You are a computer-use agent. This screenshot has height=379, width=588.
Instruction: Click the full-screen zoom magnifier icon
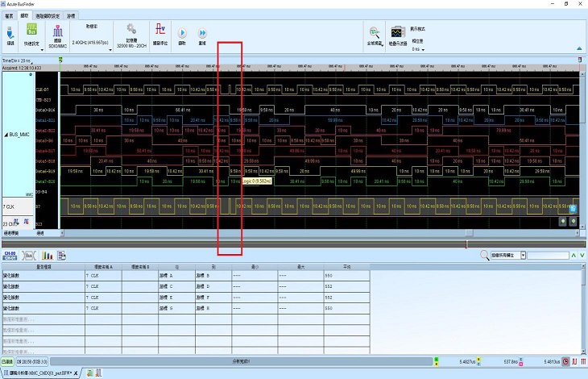(374, 31)
